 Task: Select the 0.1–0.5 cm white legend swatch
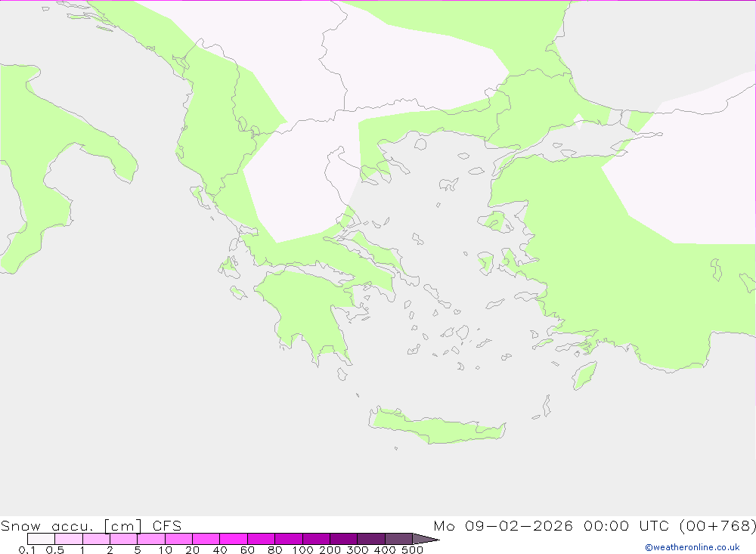click(x=41, y=539)
